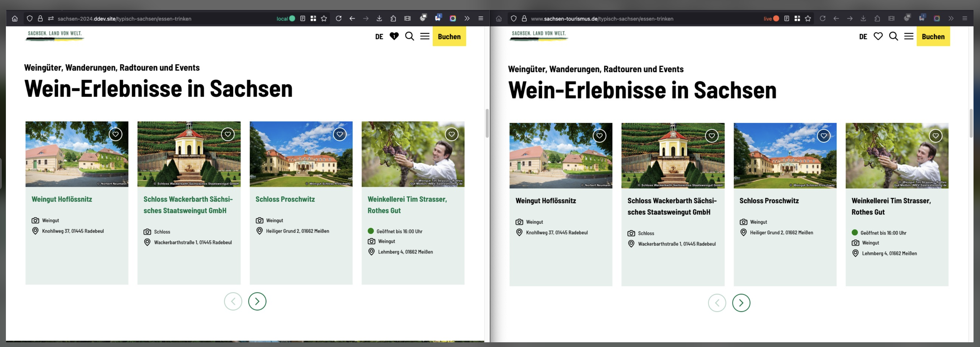Click the Sachsen logo on the local site
Screen dimensions: 980x347
coord(55,35)
